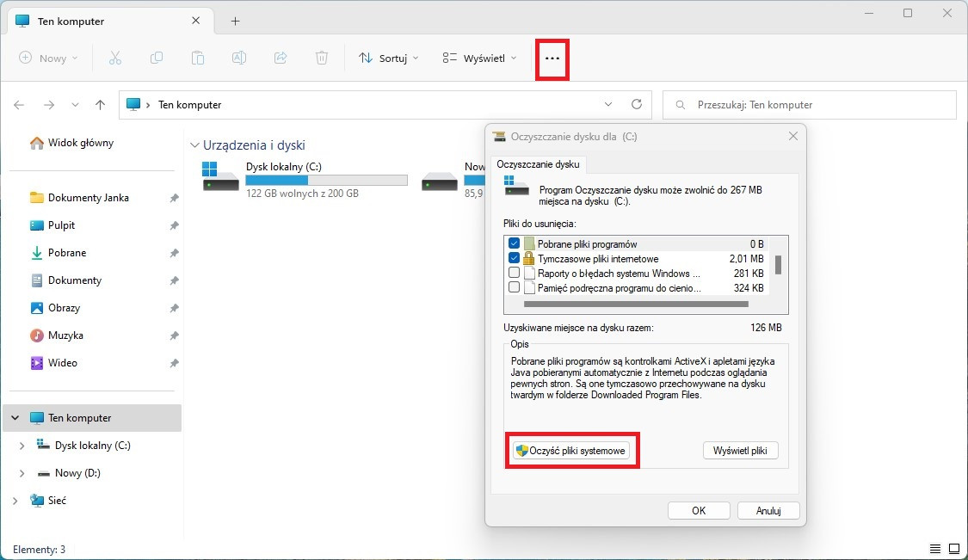Click horizontal scrollbar in files list
This screenshot has width=968, height=560.
pos(636,304)
